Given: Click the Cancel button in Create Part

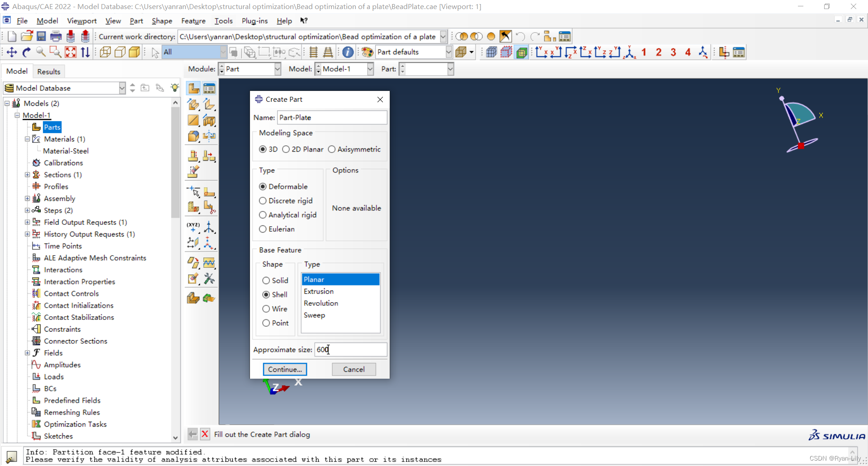Looking at the screenshot, I should (354, 369).
